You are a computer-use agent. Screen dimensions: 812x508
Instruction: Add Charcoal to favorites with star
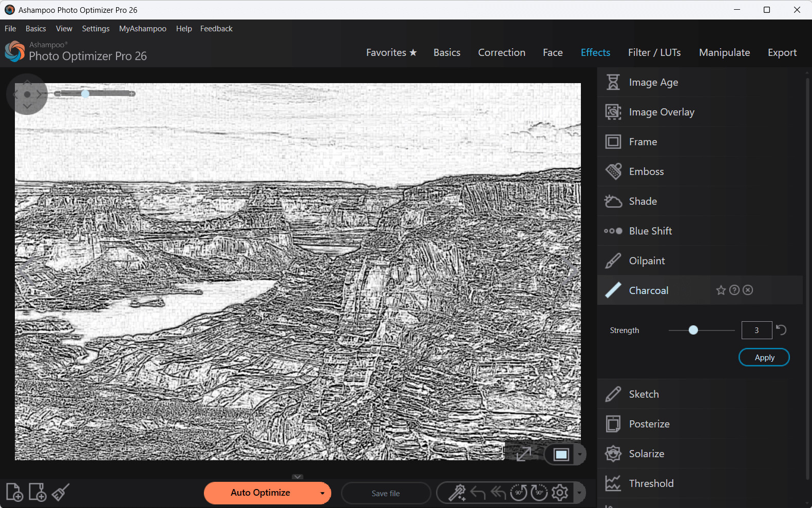[721, 290]
